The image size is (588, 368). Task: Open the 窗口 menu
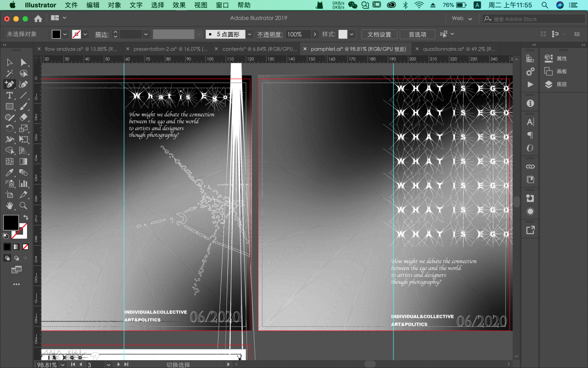[x=222, y=5]
